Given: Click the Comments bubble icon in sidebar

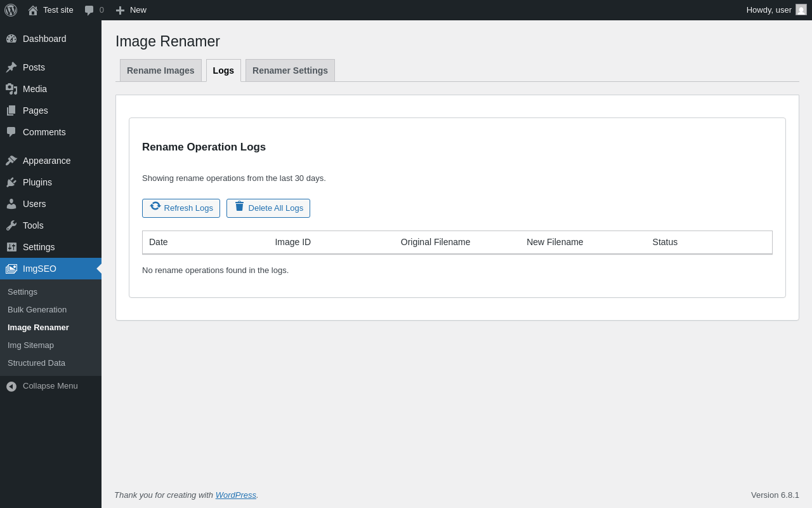Looking at the screenshot, I should [11, 132].
